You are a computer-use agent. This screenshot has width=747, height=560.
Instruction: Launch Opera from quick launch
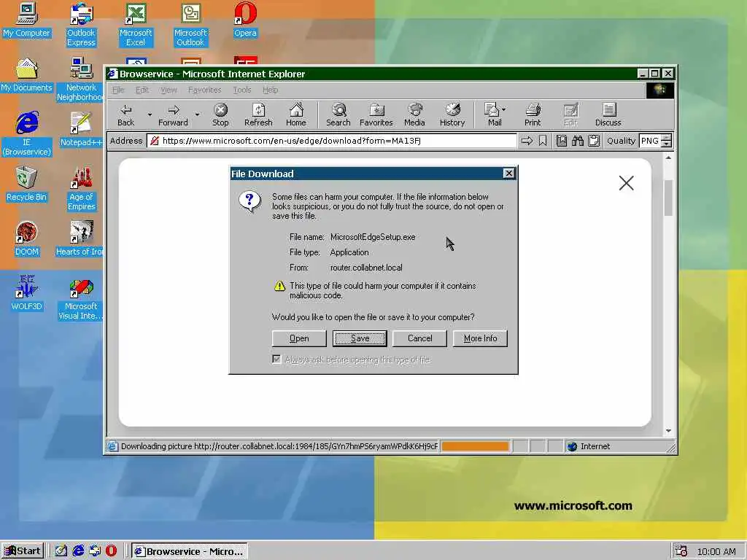pos(111,551)
